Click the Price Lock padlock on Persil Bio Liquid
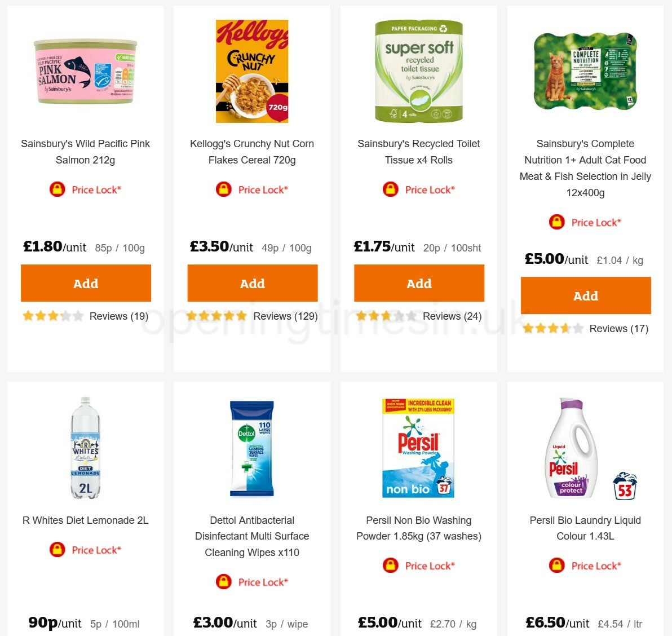Viewport: 672px width, 636px height. [x=556, y=566]
